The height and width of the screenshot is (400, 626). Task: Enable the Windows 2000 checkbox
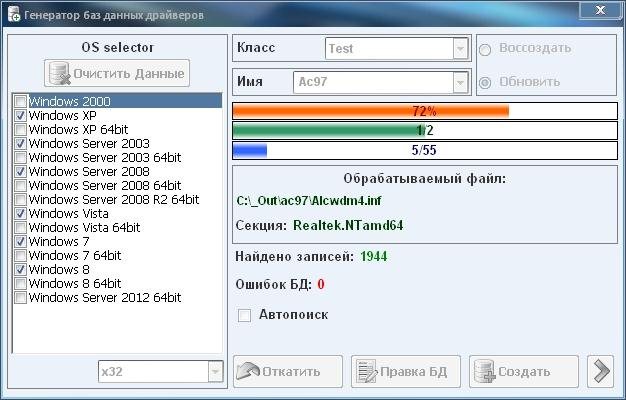point(21,102)
